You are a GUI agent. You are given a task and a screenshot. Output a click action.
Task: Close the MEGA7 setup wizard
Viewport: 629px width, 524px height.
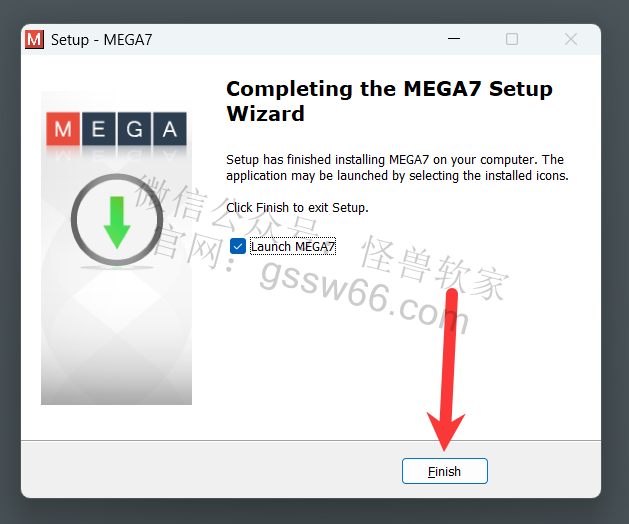pyautogui.click(x=570, y=39)
